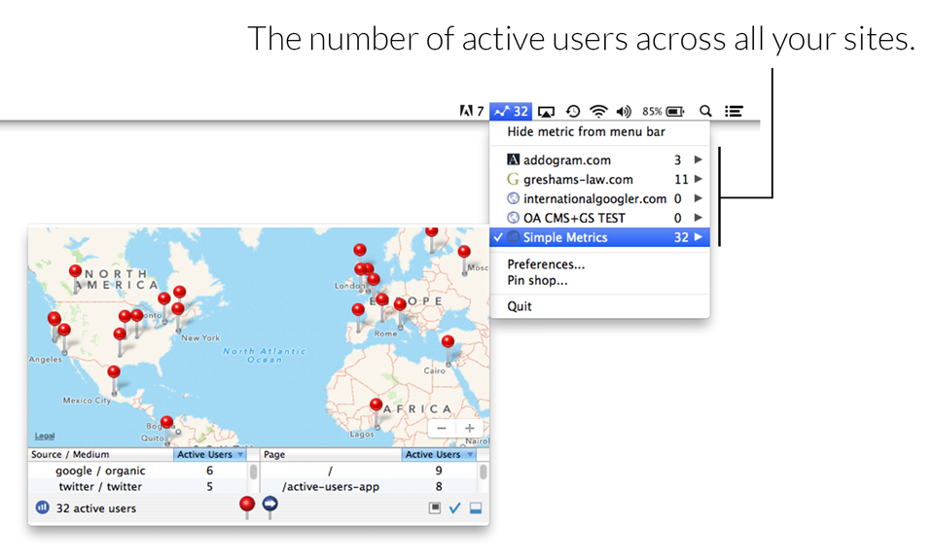Open Pin shop... from the menu
Image resolution: width=934 pixels, height=560 pixels.
pos(537,280)
